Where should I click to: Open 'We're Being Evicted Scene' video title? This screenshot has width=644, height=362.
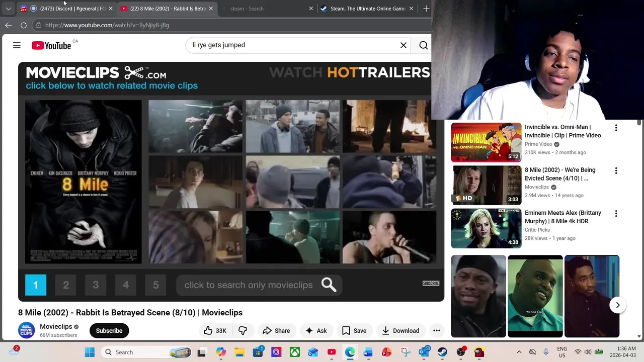pyautogui.click(x=560, y=174)
